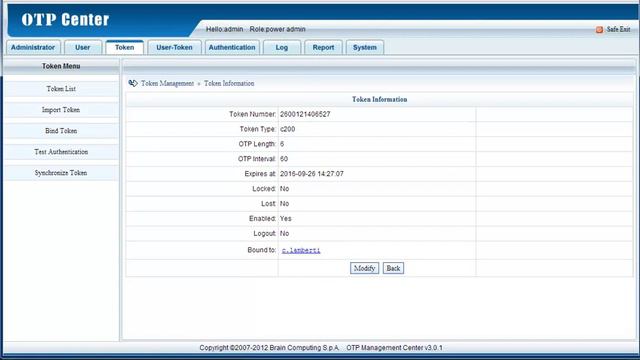The image size is (640, 360).
Task: Click the Back button
Action: click(393, 268)
